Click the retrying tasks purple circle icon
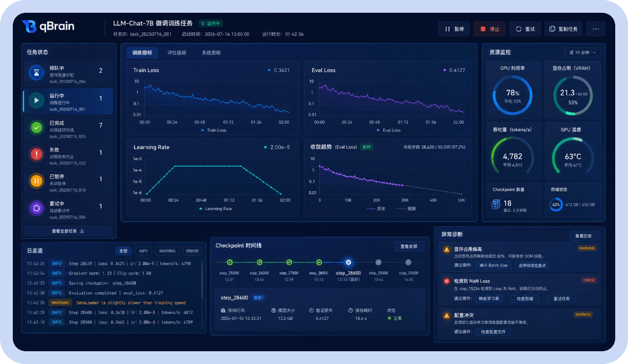The image size is (628, 364). (x=36, y=208)
